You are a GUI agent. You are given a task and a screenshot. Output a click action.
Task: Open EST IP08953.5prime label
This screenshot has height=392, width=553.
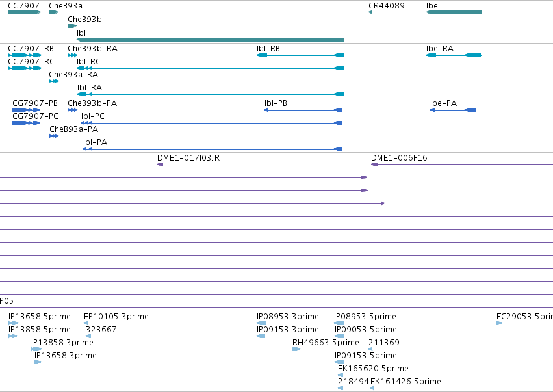click(365, 317)
